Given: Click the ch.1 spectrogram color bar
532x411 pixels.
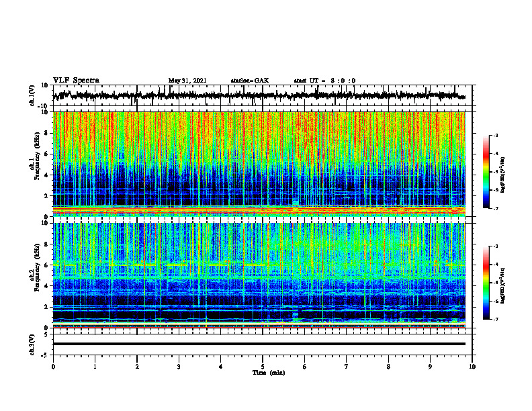Looking at the screenshot, I should 486,172.
